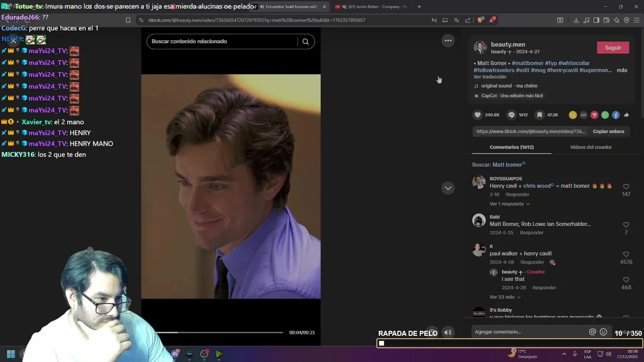
Task: Save the video with the bookmark icon
Action: (x=539, y=115)
